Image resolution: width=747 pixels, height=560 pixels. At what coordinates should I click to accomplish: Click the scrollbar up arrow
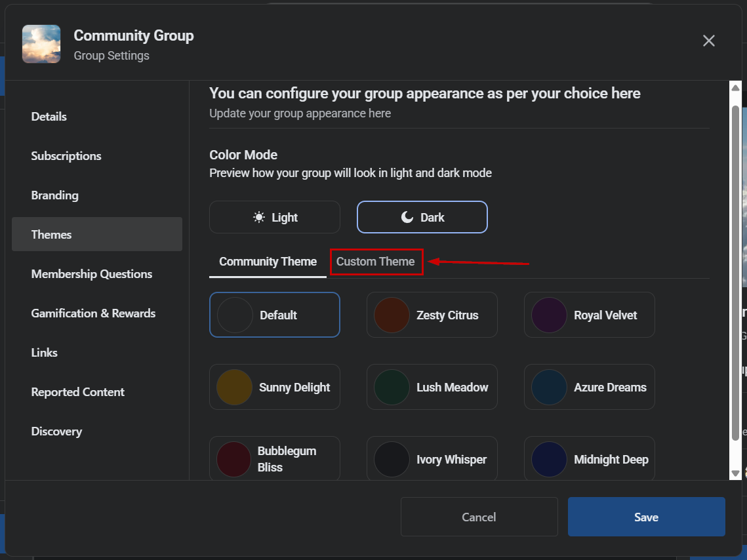click(x=736, y=88)
